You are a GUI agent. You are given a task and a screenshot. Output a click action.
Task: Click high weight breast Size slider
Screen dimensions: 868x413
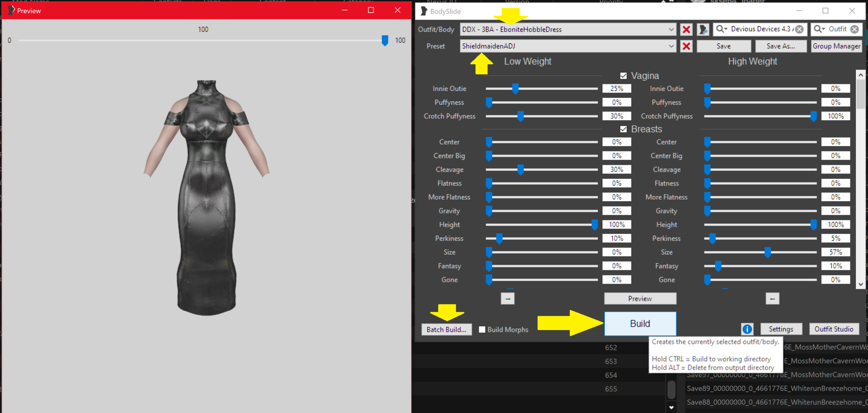click(760, 253)
